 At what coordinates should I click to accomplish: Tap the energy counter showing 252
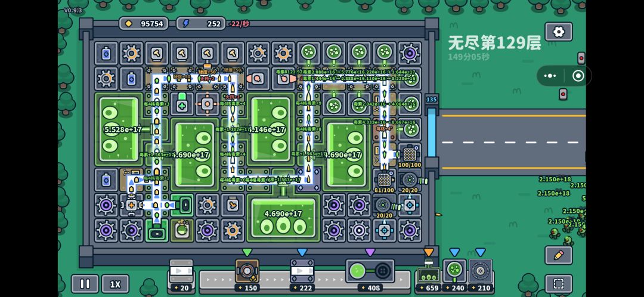(202, 24)
